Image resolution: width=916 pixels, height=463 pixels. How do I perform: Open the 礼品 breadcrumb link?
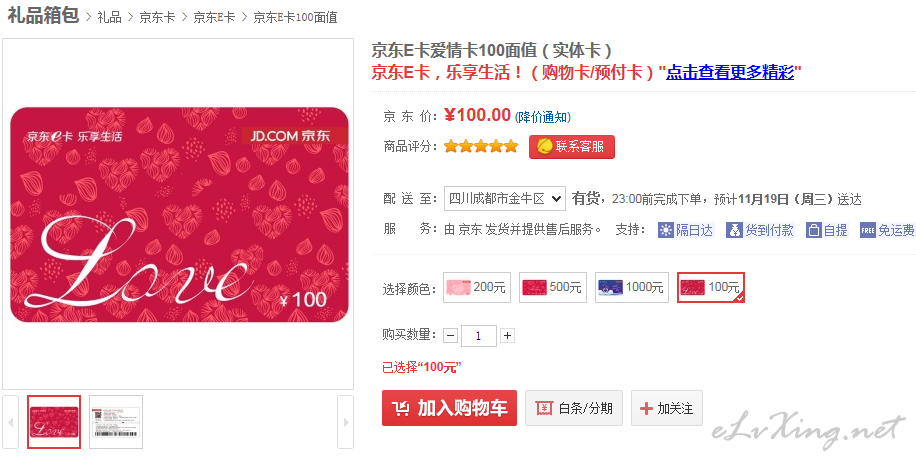(x=109, y=17)
